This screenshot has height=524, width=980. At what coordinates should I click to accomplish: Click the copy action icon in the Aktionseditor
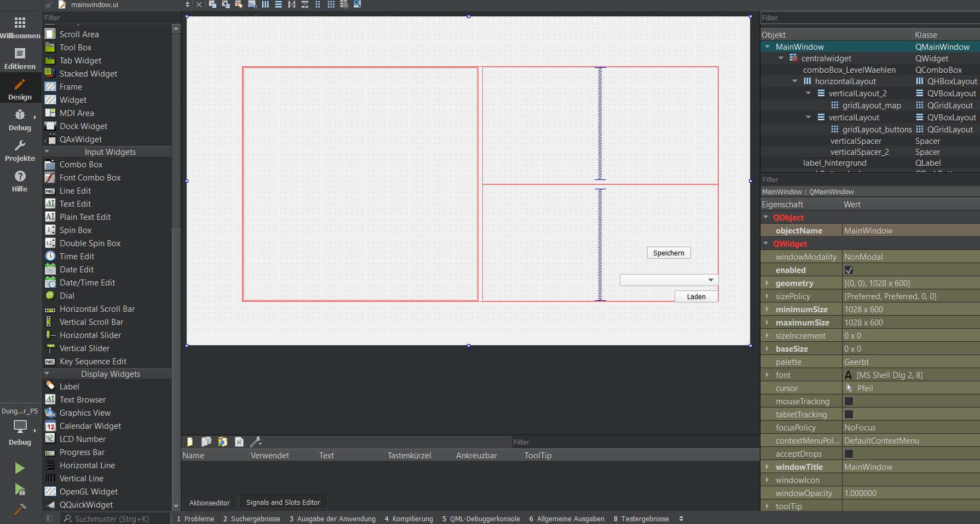click(x=206, y=441)
